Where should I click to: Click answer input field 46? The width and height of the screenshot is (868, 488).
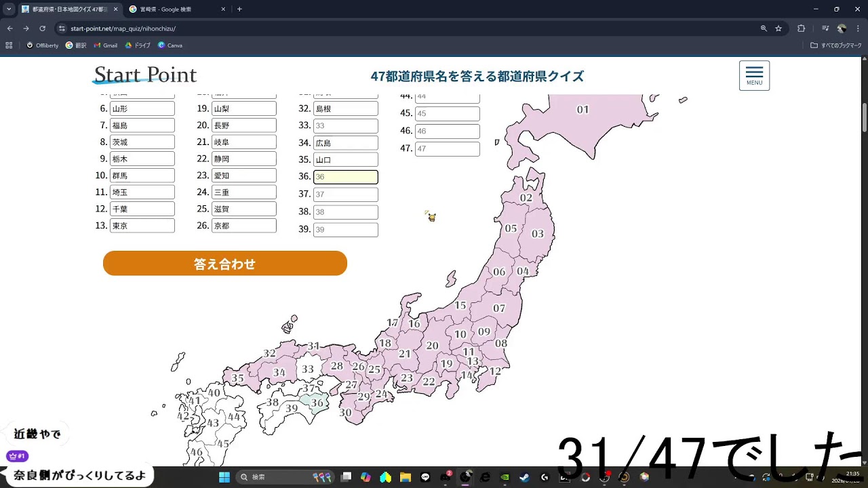[448, 131]
